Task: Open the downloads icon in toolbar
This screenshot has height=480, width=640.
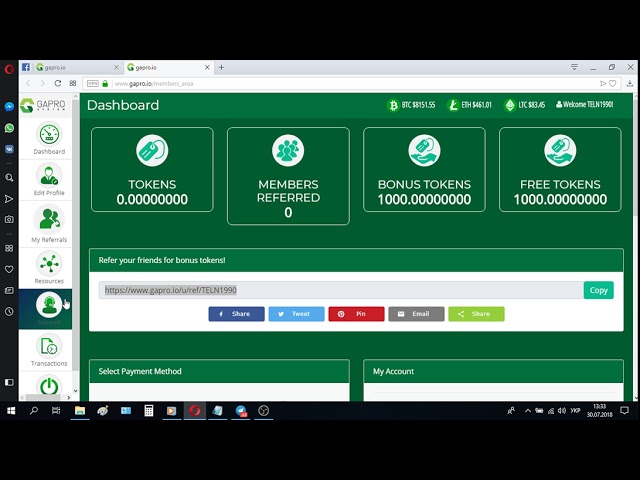Action: [630, 83]
